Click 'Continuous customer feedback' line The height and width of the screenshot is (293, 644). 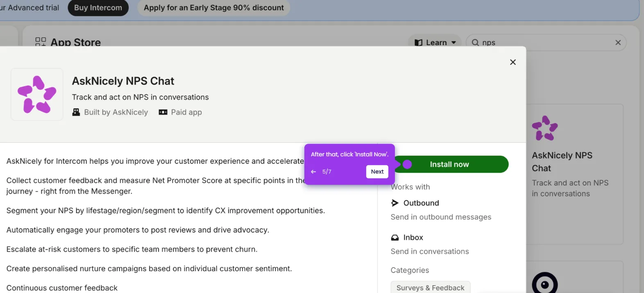click(62, 288)
